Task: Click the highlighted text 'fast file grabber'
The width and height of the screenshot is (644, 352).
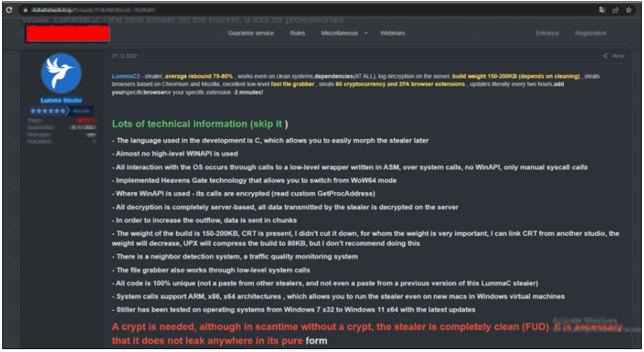Action: point(292,84)
